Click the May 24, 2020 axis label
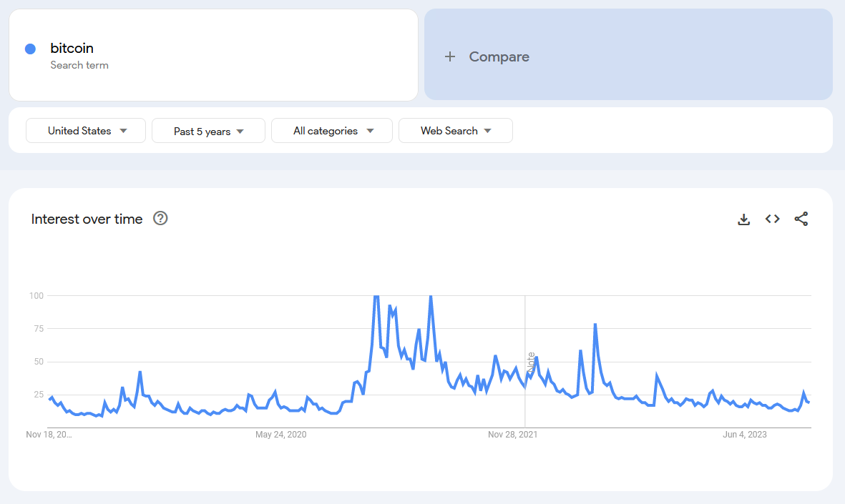845x504 pixels. click(280, 435)
